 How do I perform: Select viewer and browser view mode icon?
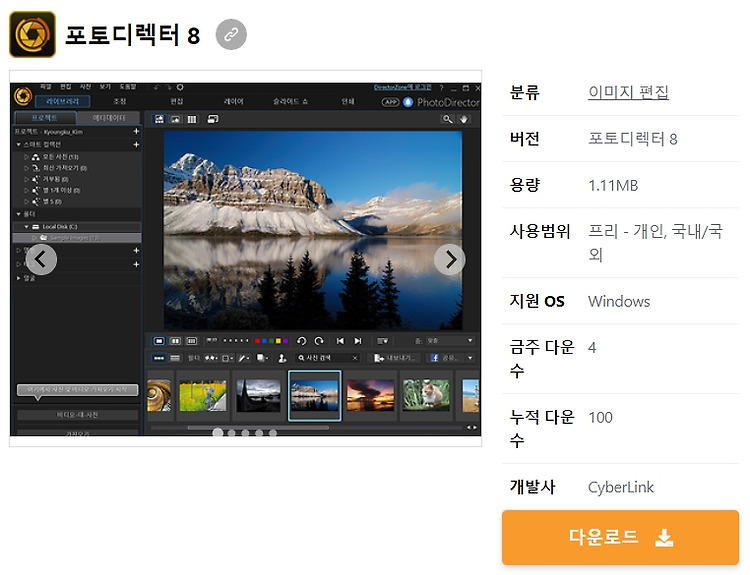tap(159, 119)
